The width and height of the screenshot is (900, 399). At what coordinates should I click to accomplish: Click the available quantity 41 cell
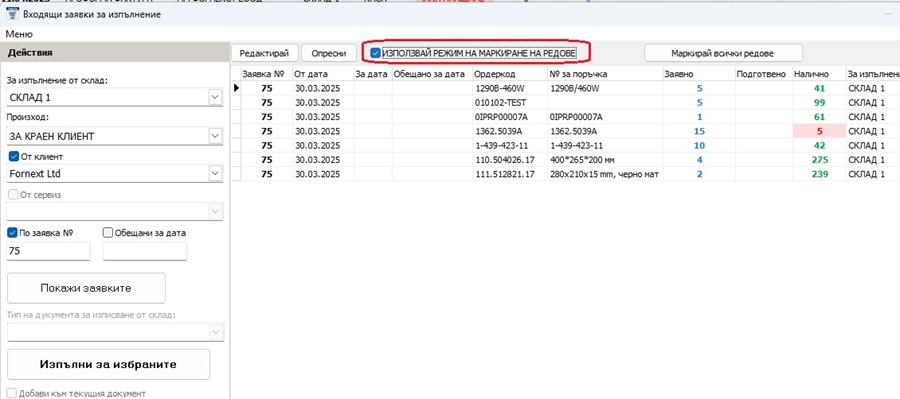point(818,88)
